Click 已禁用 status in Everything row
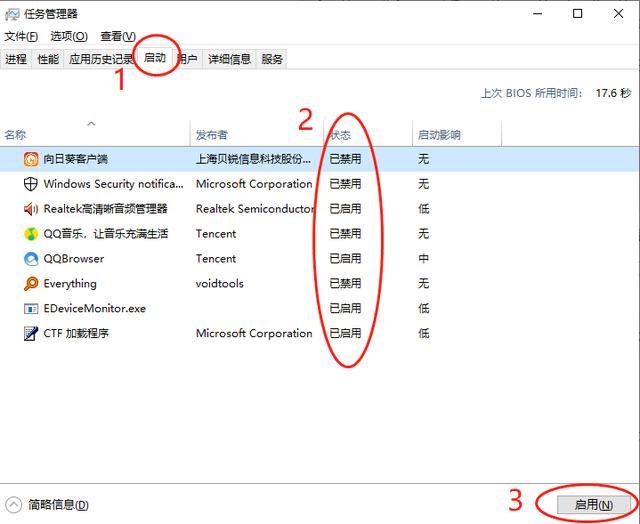The image size is (640, 524). click(x=345, y=284)
